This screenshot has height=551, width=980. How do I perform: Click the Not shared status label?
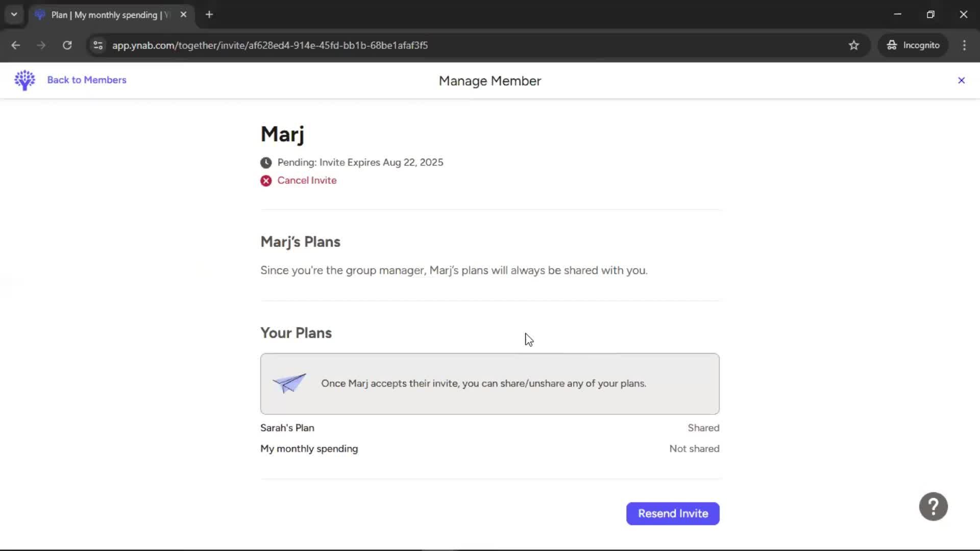point(694,449)
